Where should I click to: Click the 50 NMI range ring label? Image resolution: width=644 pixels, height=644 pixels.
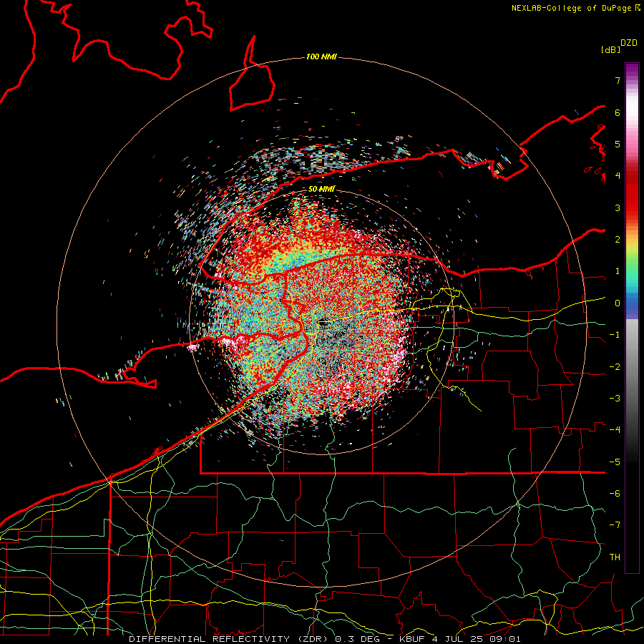tap(321, 189)
